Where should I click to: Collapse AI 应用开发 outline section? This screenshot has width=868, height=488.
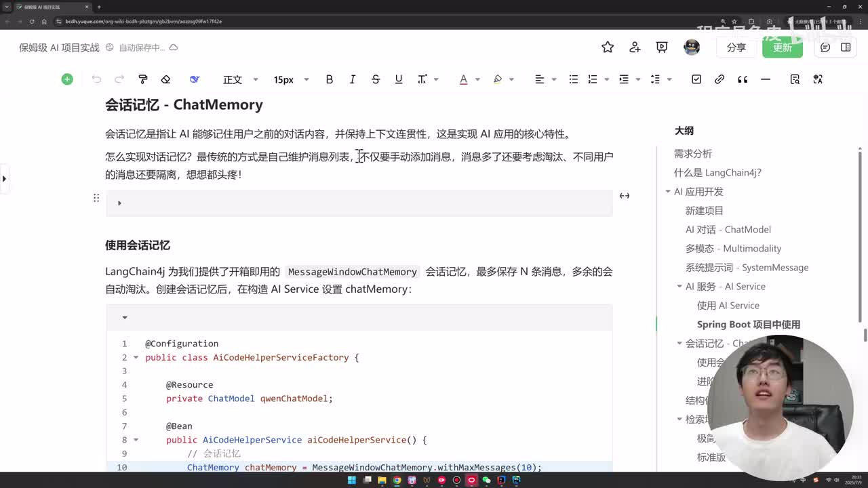point(668,192)
